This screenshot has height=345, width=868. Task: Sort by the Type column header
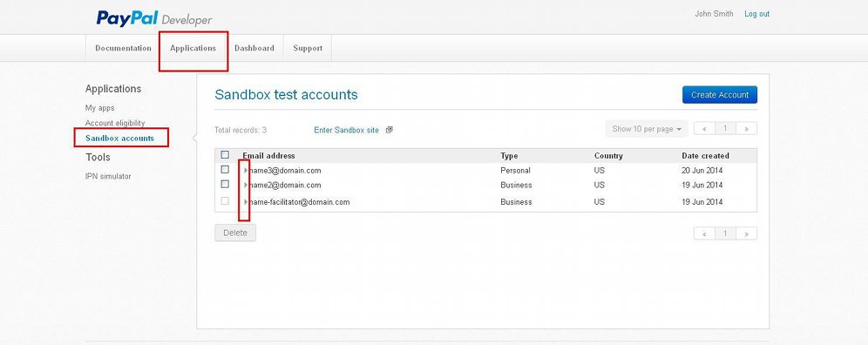tap(509, 156)
